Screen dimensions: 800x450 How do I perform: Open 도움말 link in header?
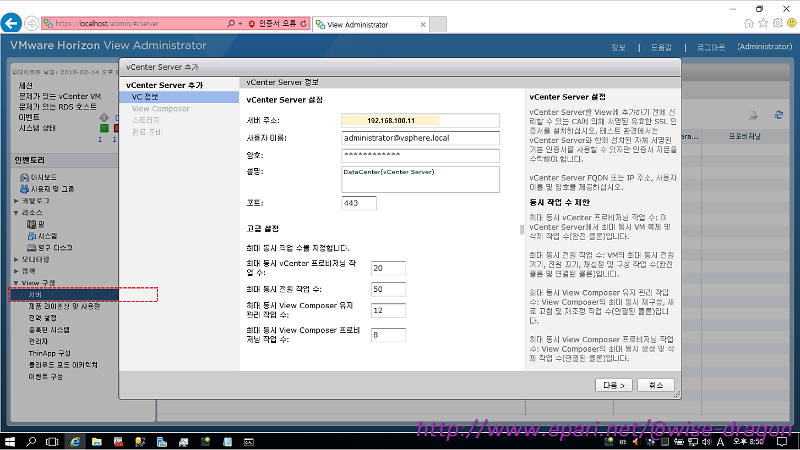(661, 47)
